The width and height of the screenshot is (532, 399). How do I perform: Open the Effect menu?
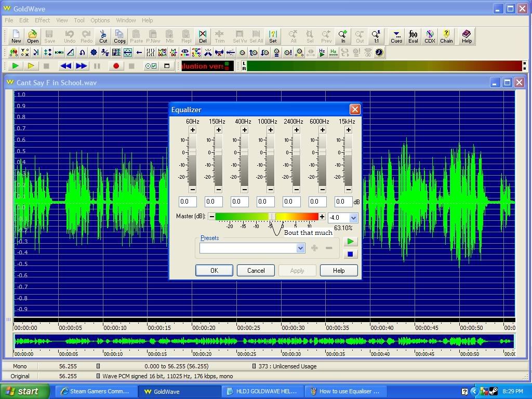coord(42,20)
